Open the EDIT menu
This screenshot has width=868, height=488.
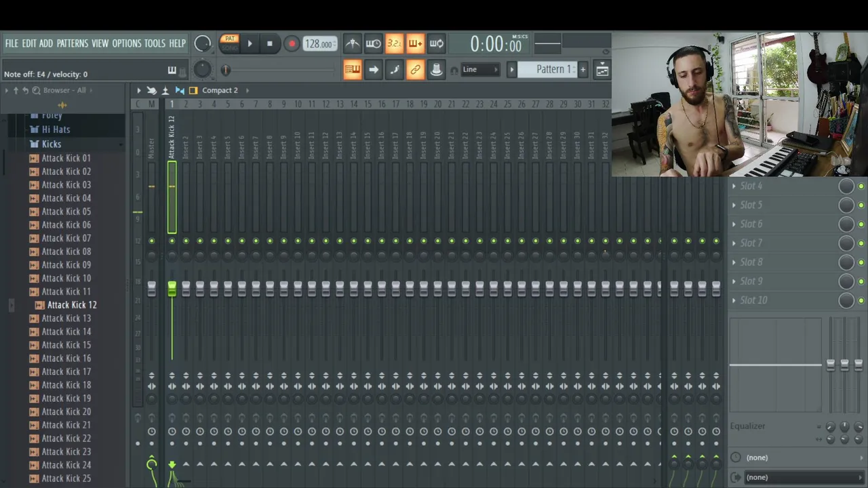(29, 43)
